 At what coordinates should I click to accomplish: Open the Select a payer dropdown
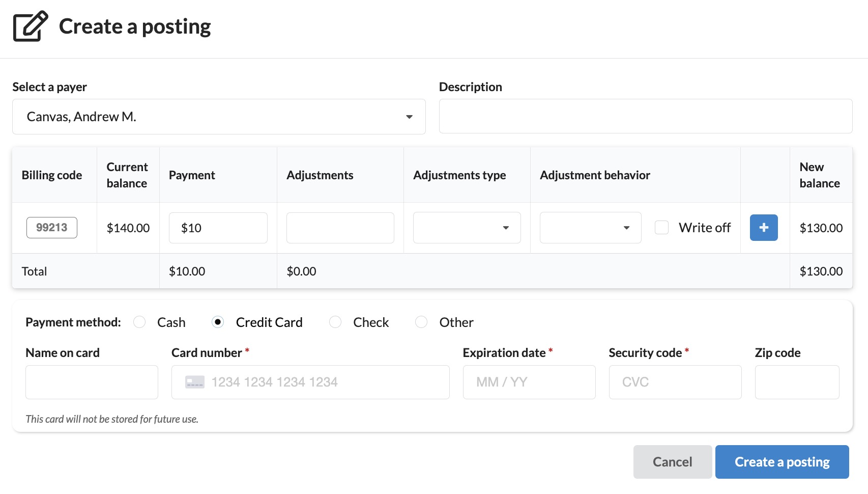pos(219,117)
